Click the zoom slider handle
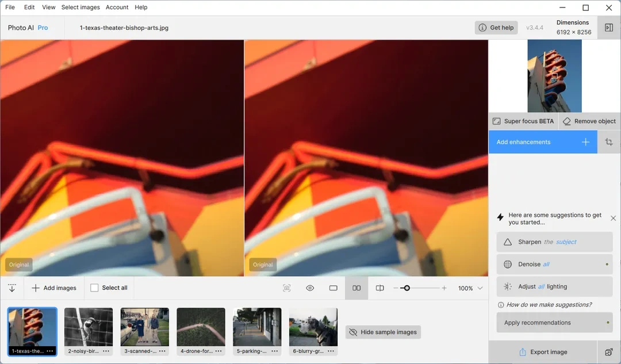This screenshot has height=364, width=621. (x=407, y=288)
